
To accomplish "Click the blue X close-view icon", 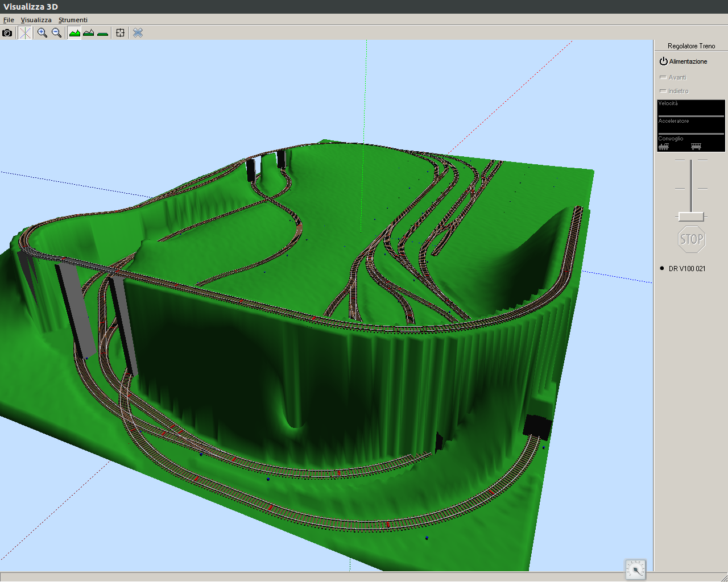I will click(x=138, y=33).
